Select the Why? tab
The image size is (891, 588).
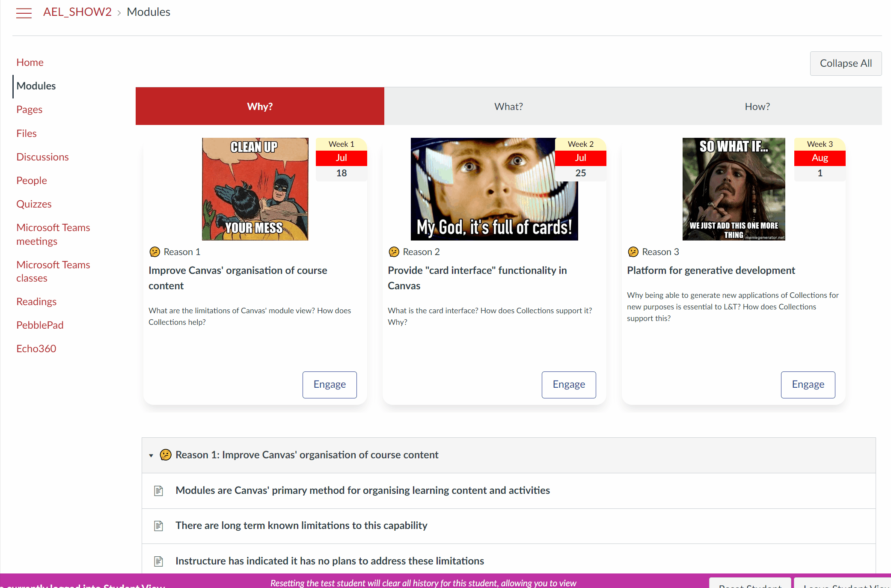(x=260, y=107)
